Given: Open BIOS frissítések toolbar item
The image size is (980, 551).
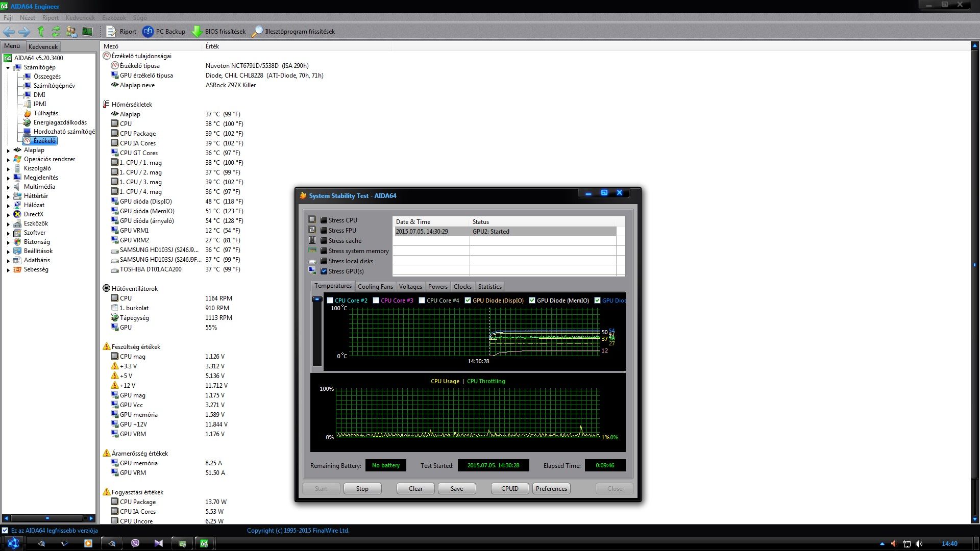Looking at the screenshot, I should (218, 32).
